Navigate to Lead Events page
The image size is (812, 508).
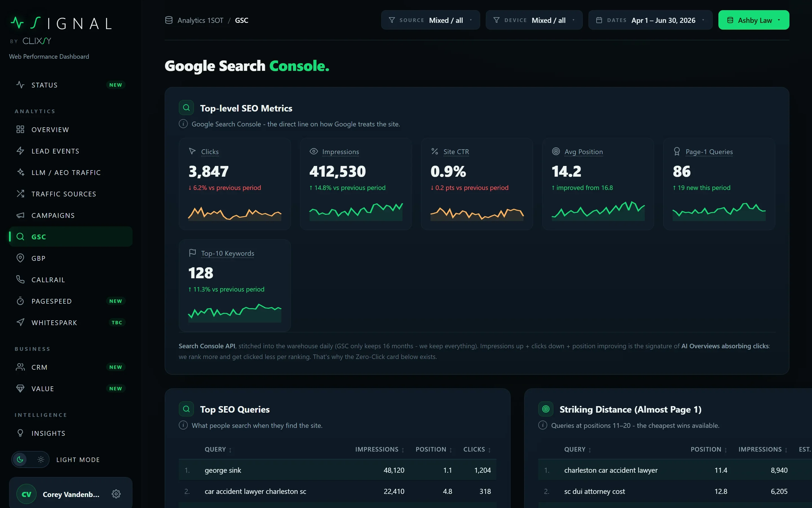point(70,151)
